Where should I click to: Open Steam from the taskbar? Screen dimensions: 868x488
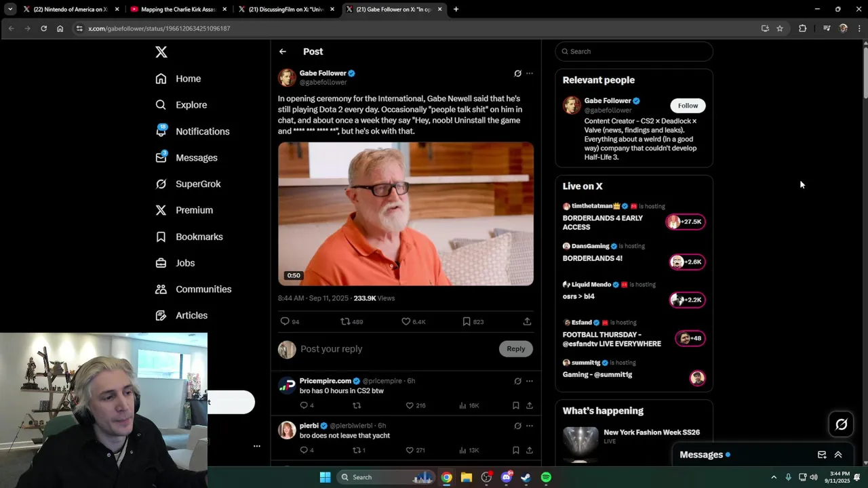[x=526, y=477]
